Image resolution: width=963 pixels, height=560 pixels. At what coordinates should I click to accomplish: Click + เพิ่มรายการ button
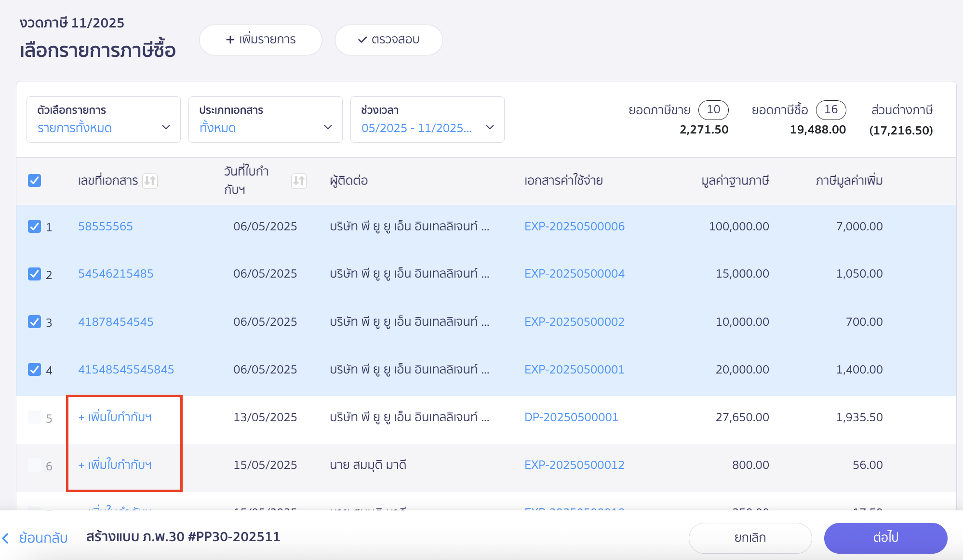260,40
